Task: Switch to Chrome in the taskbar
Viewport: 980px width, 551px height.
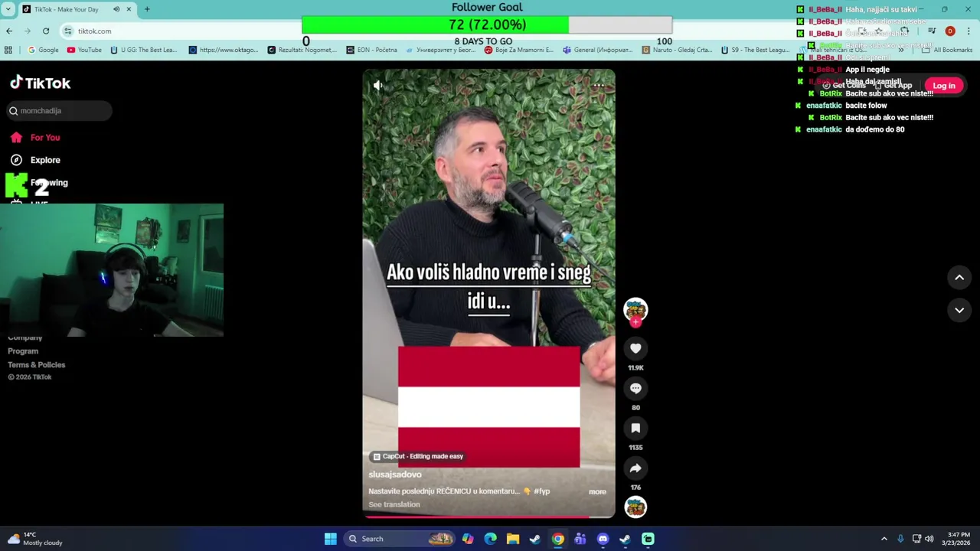Action: (557, 539)
